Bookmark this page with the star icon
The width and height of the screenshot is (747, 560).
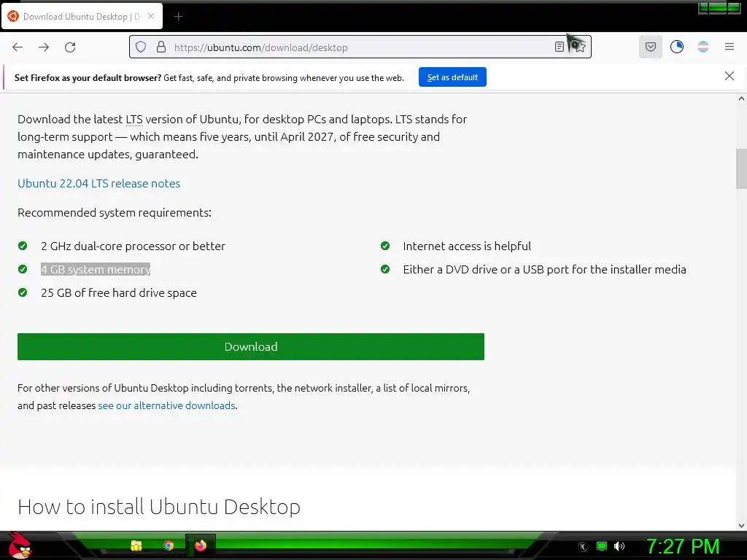[579, 47]
